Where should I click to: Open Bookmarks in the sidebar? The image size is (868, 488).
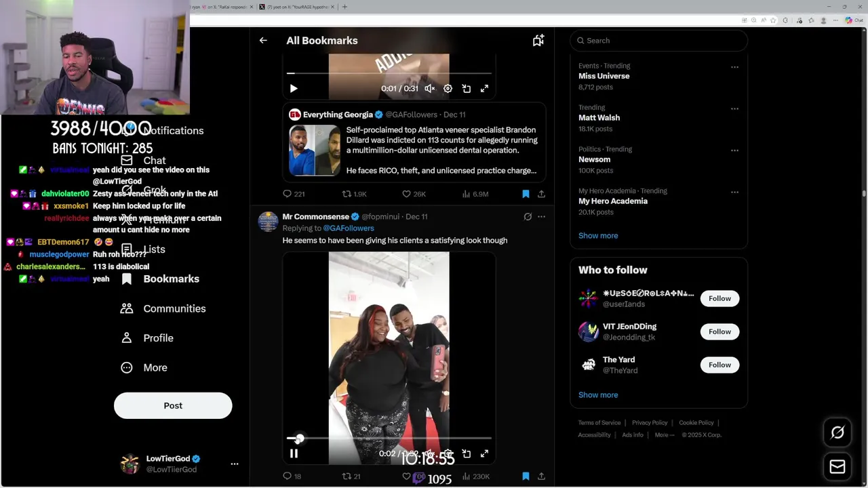click(x=160, y=279)
